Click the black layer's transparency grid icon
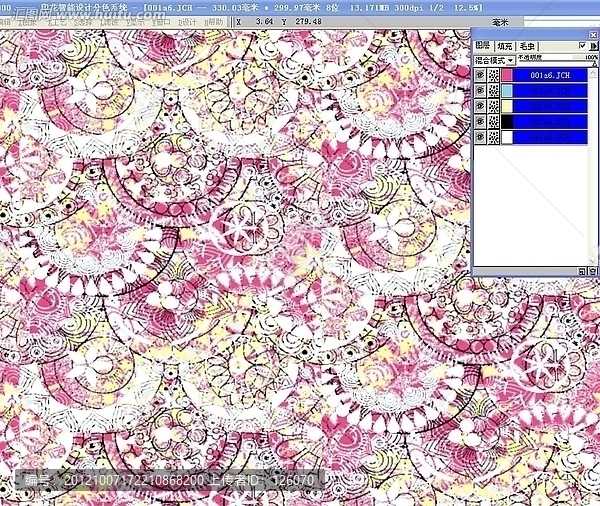600x506 pixels. point(494,122)
